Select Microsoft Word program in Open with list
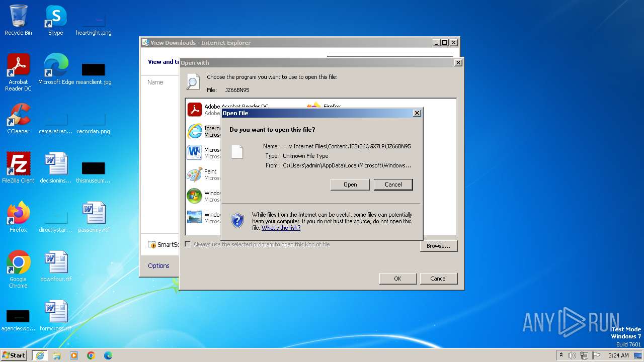644x362 pixels. tap(204, 153)
